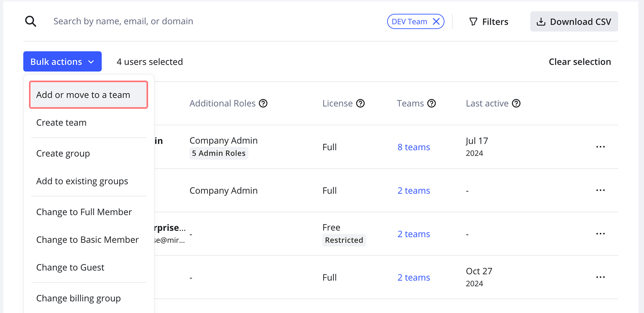This screenshot has height=313, width=644.
Task: Open the Filters panel
Action: tap(489, 22)
